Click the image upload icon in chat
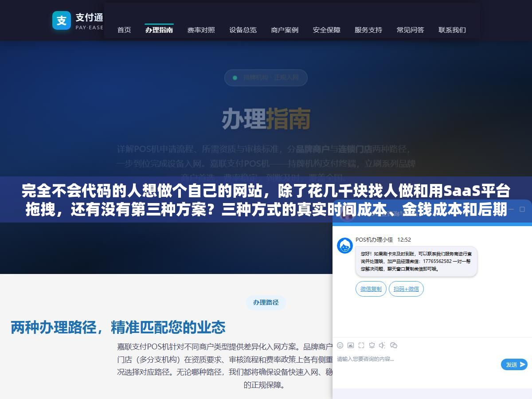The height and width of the screenshot is (399, 532). click(x=351, y=345)
